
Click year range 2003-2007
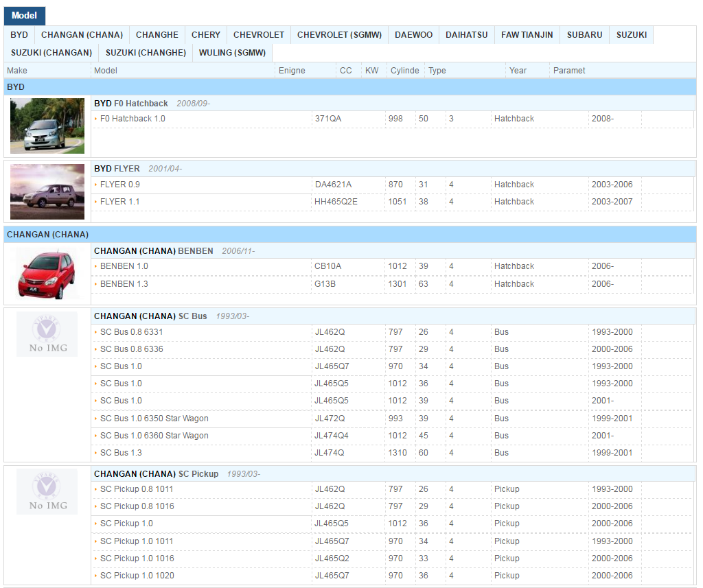point(612,202)
